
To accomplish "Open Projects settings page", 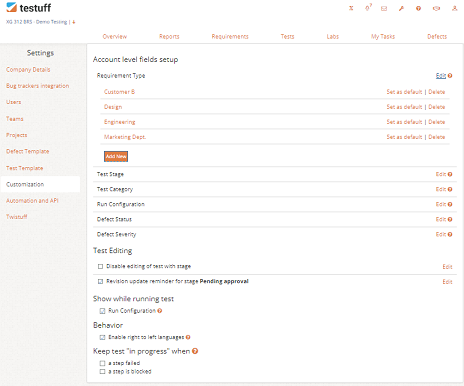I will (17, 135).
